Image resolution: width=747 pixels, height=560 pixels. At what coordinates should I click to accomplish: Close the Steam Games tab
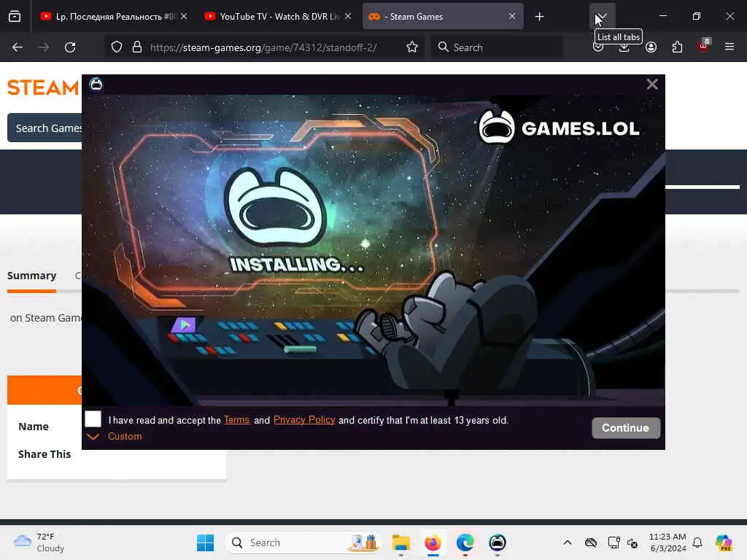coord(512,17)
